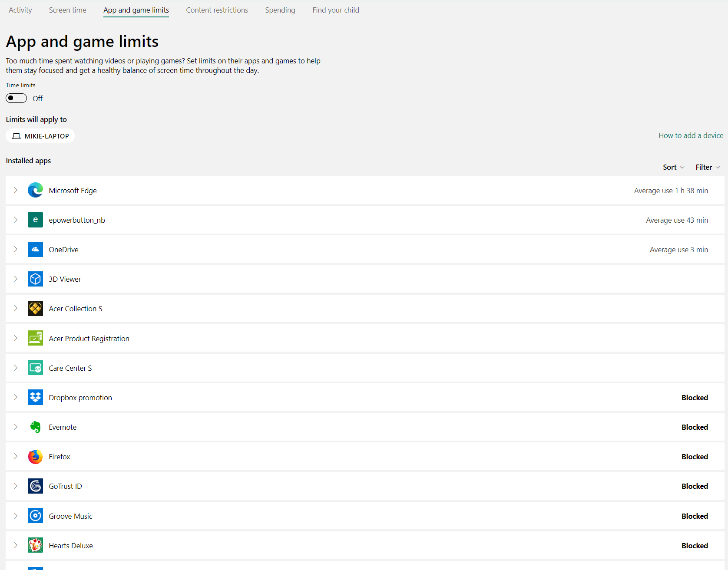This screenshot has width=728, height=570.
Task: Click the Blocked status for Dropbox promotion
Action: tap(695, 398)
